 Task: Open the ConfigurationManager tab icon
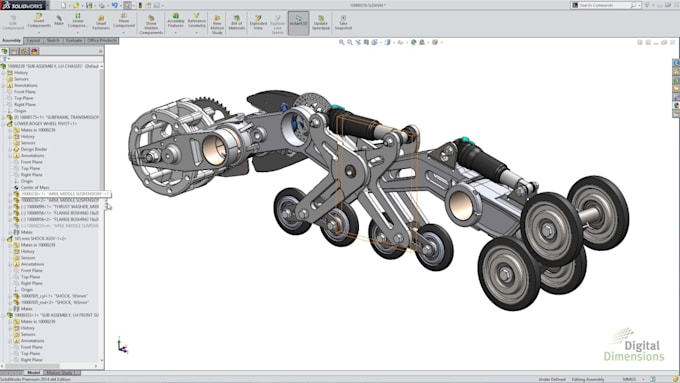[x=25, y=51]
